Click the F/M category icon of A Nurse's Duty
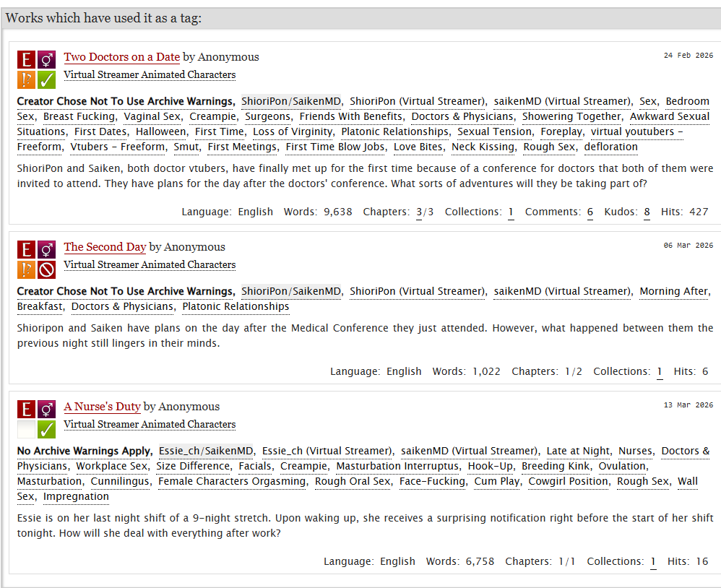The height and width of the screenshot is (588, 721). [46, 409]
